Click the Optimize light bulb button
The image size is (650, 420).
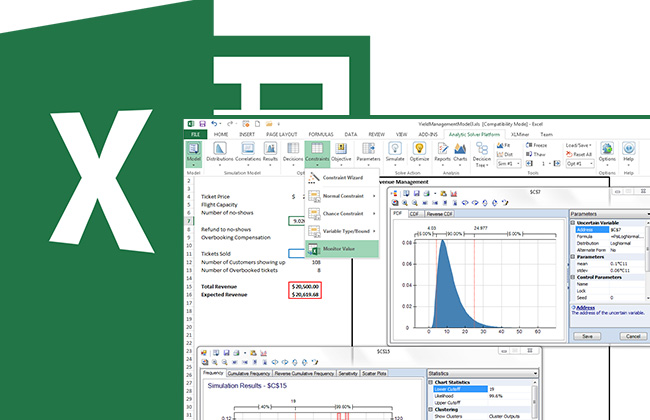coord(419,153)
